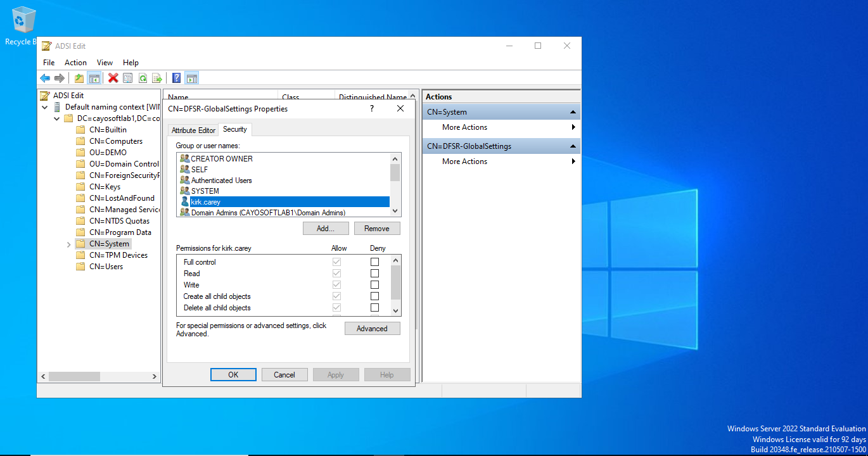Tick Deny for Create all child objects

coord(374,296)
